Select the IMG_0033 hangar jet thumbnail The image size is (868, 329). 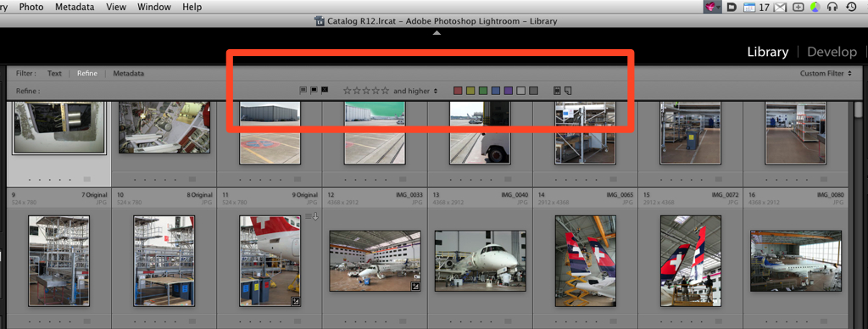click(x=375, y=261)
